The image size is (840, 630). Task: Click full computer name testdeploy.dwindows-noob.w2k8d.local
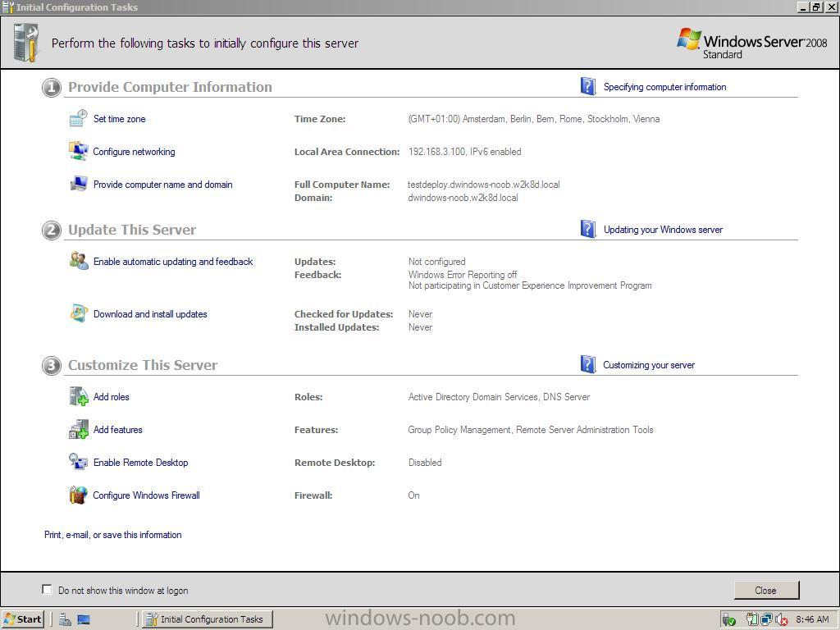click(484, 185)
